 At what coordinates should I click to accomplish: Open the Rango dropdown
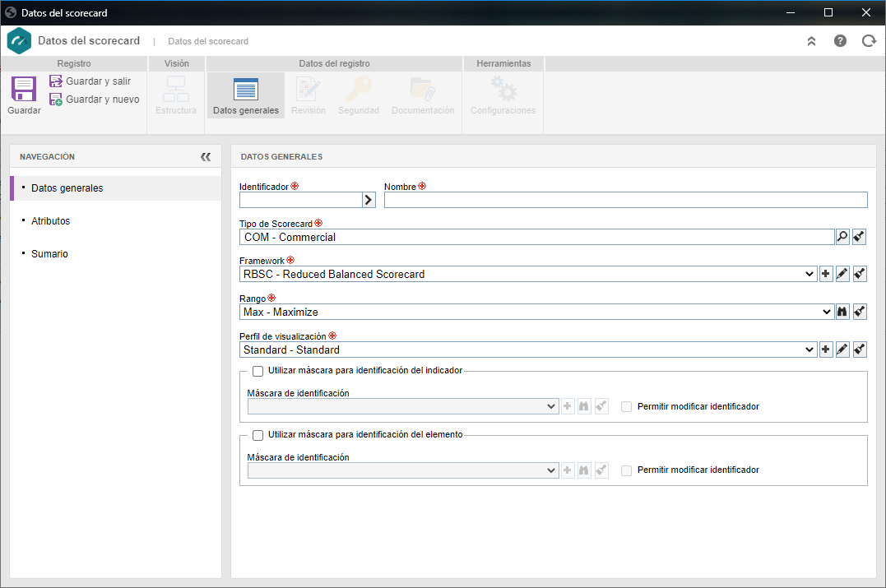[537, 312]
